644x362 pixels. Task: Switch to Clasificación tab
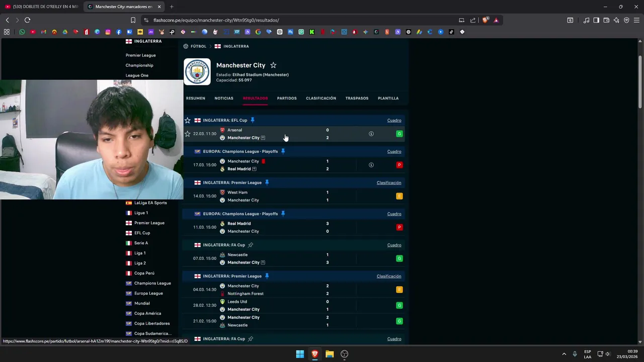point(321,98)
